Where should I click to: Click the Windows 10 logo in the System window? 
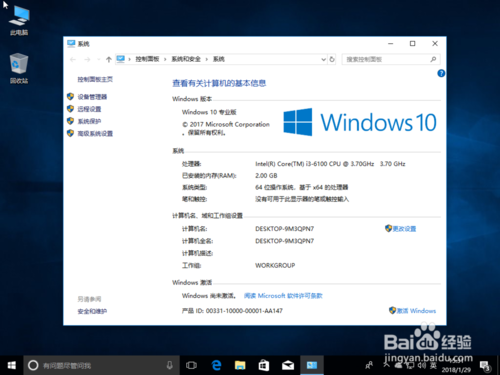point(360,122)
